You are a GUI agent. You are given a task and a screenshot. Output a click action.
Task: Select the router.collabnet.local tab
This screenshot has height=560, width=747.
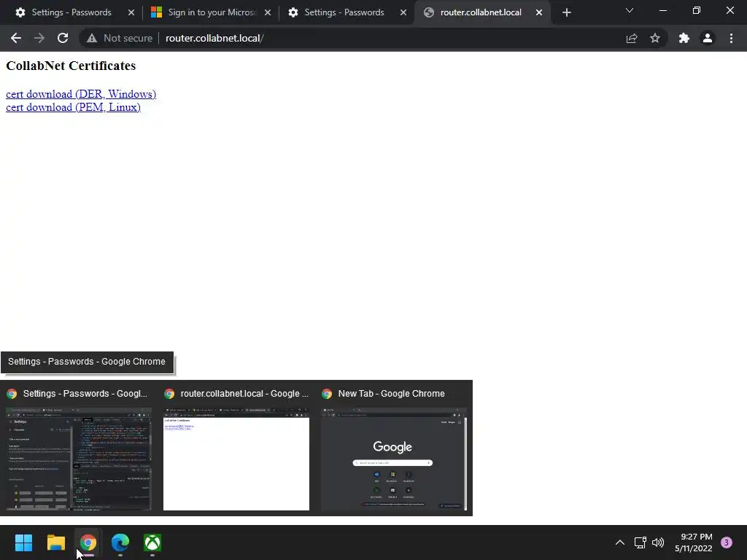pyautogui.click(x=481, y=12)
